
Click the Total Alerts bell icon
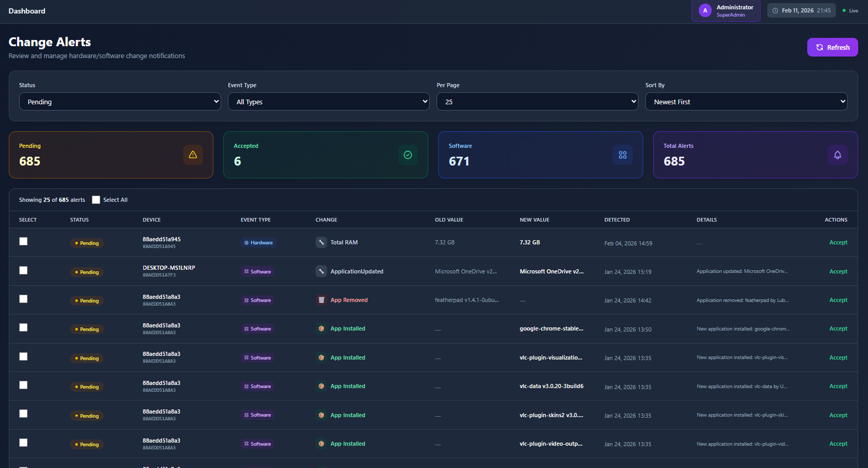point(837,155)
